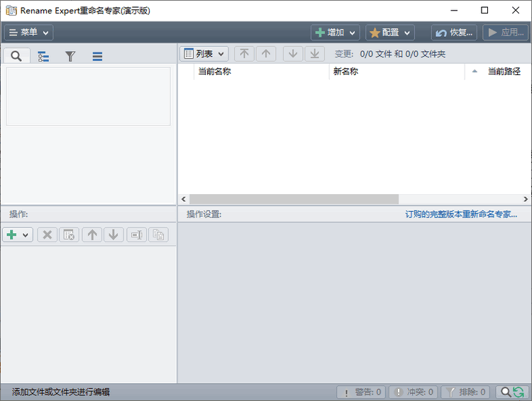The height and width of the screenshot is (401, 532).
Task: Click the delete action X icon
Action: (47, 235)
